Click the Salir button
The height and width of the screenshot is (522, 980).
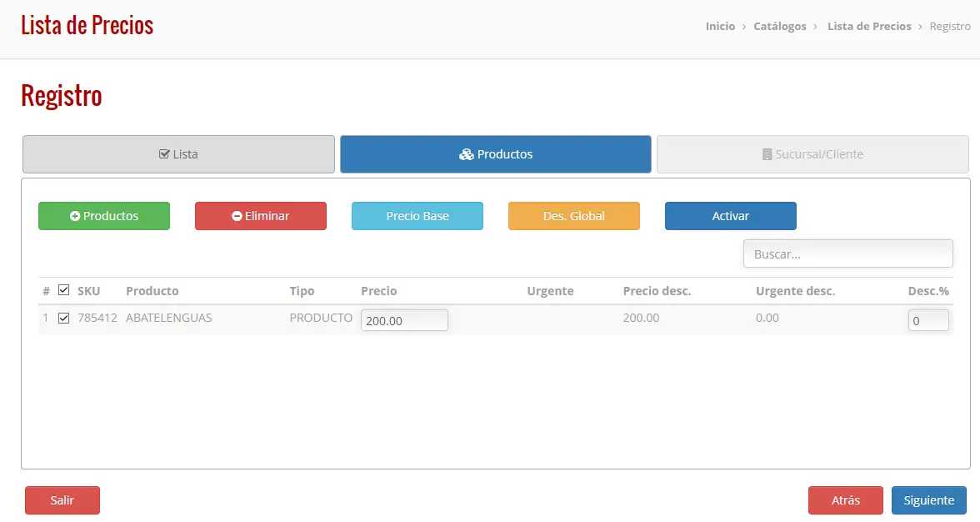[62, 500]
